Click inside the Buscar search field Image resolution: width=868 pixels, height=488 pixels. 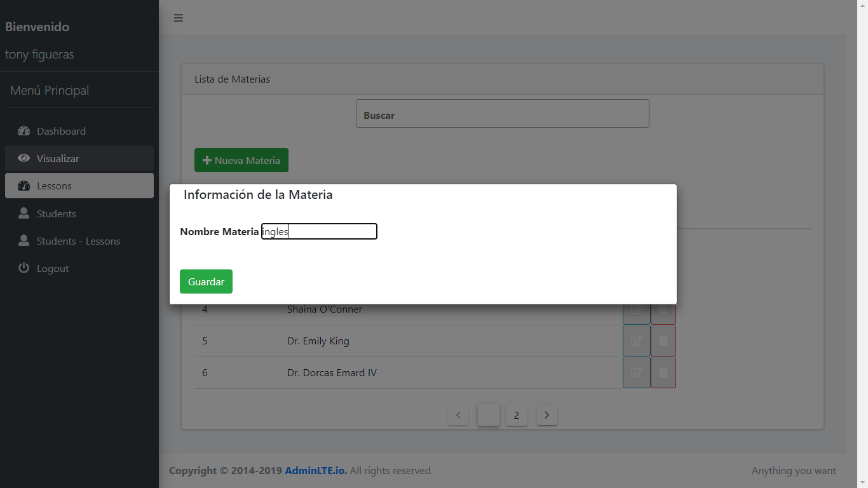tap(502, 113)
